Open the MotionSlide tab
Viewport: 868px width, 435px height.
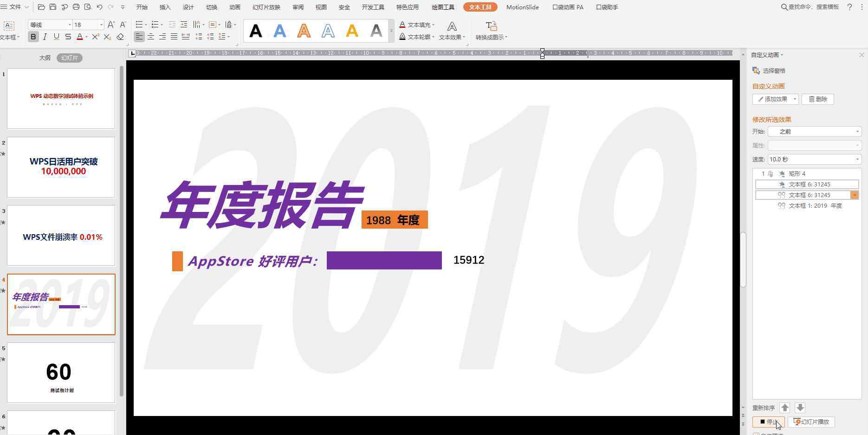click(522, 7)
